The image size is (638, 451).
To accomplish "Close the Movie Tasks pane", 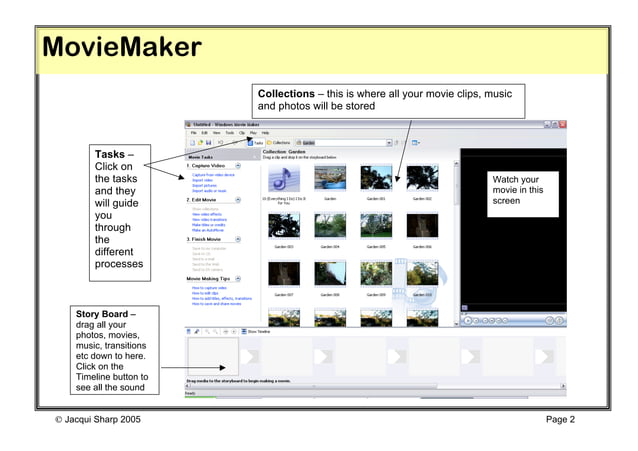I will (x=256, y=157).
